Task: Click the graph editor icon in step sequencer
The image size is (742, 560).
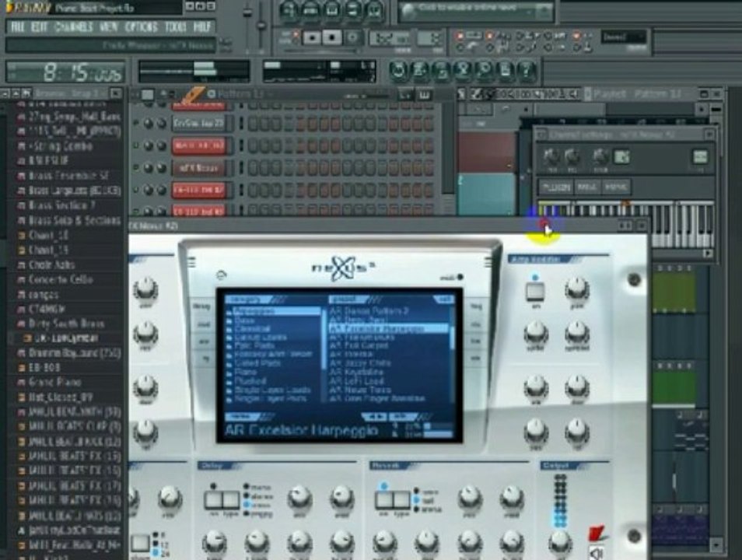Action: 405,95
